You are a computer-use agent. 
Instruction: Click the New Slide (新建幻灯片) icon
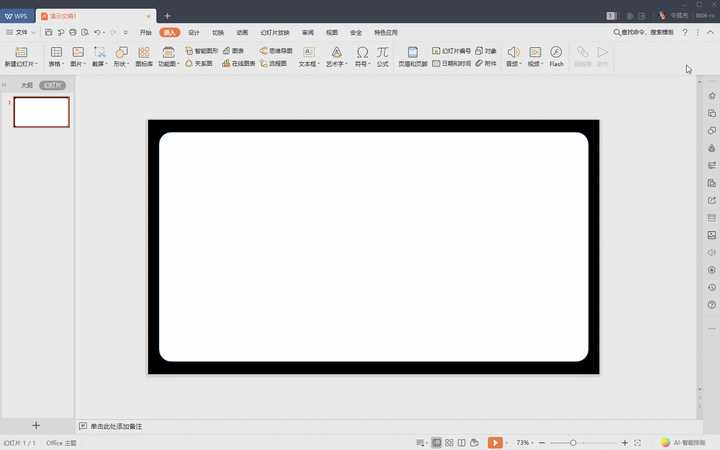(21, 52)
